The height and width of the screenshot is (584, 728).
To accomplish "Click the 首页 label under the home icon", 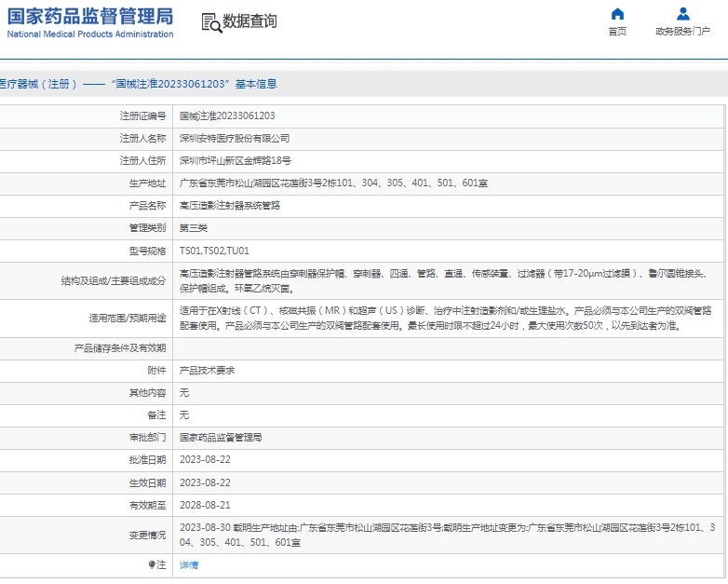I will coord(617,31).
